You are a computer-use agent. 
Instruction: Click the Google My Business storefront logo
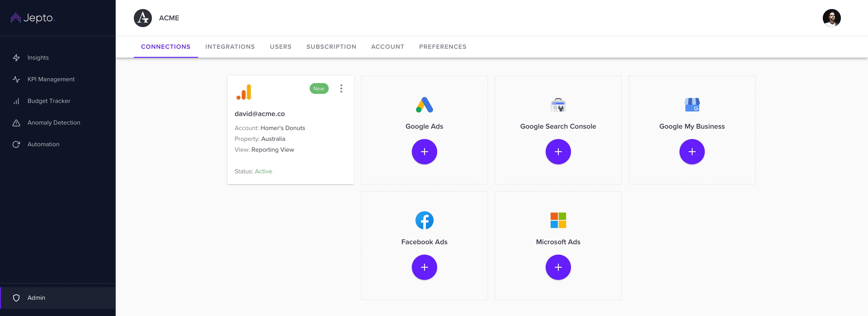692,105
